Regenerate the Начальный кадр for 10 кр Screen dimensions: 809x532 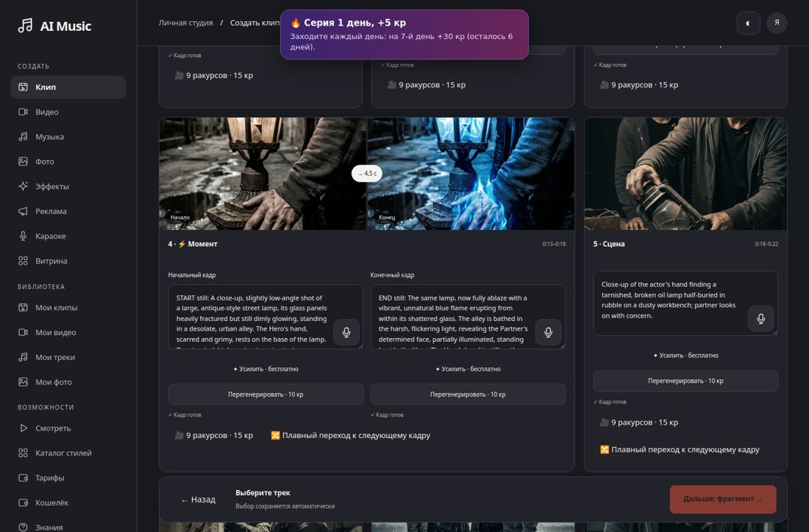click(x=265, y=395)
